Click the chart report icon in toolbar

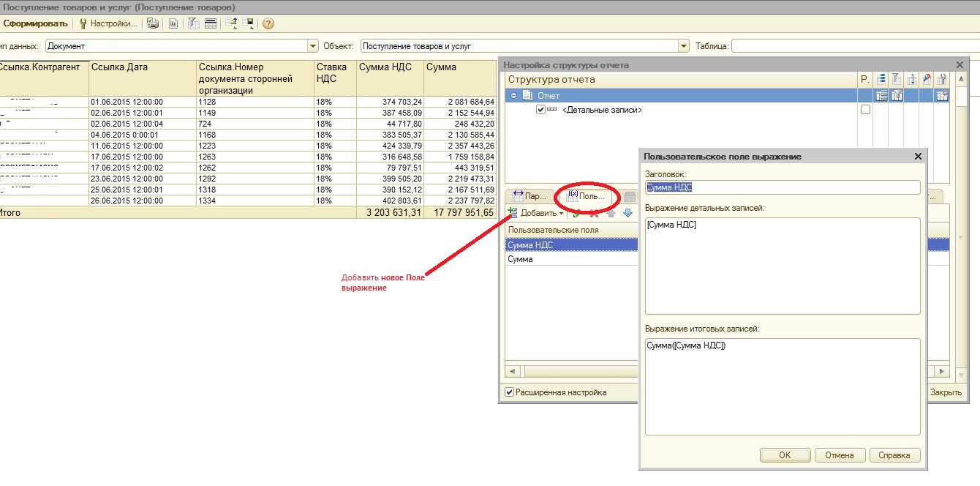tap(173, 23)
